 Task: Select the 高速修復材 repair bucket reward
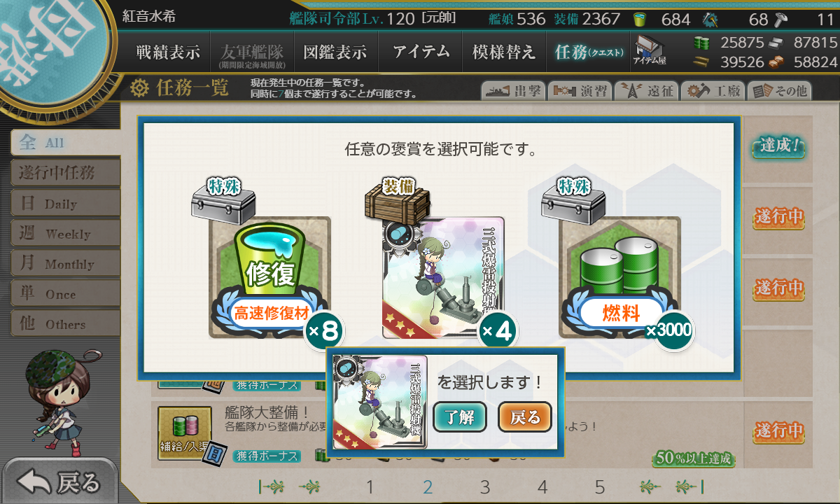click(x=270, y=277)
